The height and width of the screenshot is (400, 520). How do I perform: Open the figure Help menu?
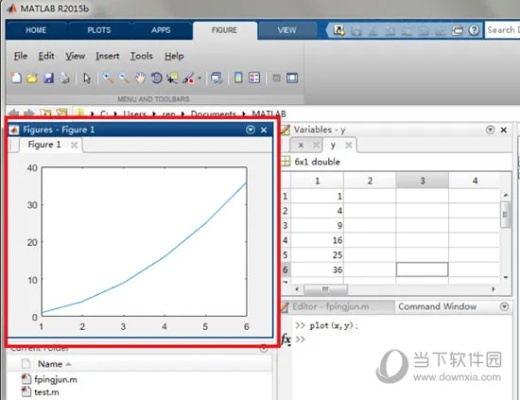[x=174, y=56]
